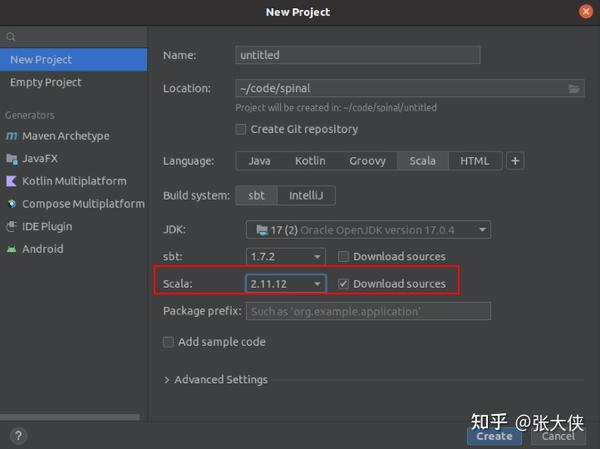Screen dimensions: 600x449
Task: Select New Project in sidebar
Action: [x=73, y=60]
